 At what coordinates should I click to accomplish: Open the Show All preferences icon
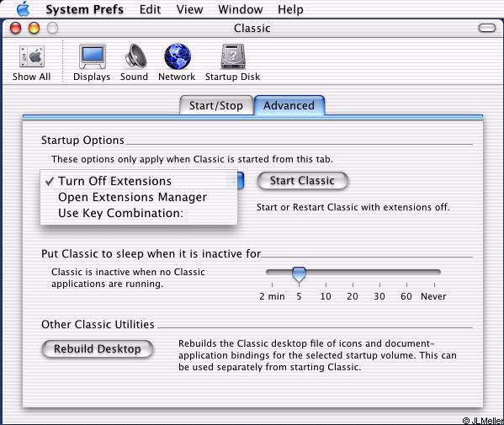[32, 56]
